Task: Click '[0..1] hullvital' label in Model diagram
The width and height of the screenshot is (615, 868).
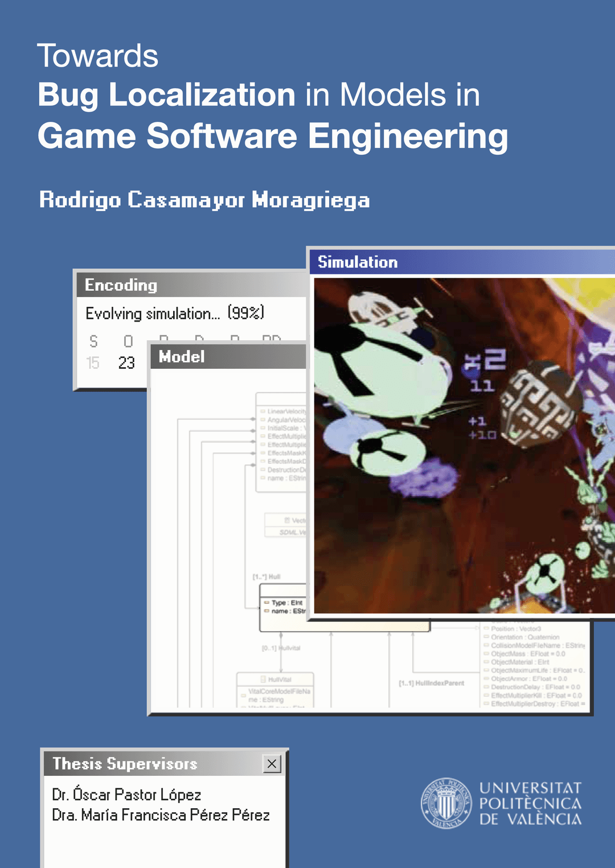Action: point(281,648)
